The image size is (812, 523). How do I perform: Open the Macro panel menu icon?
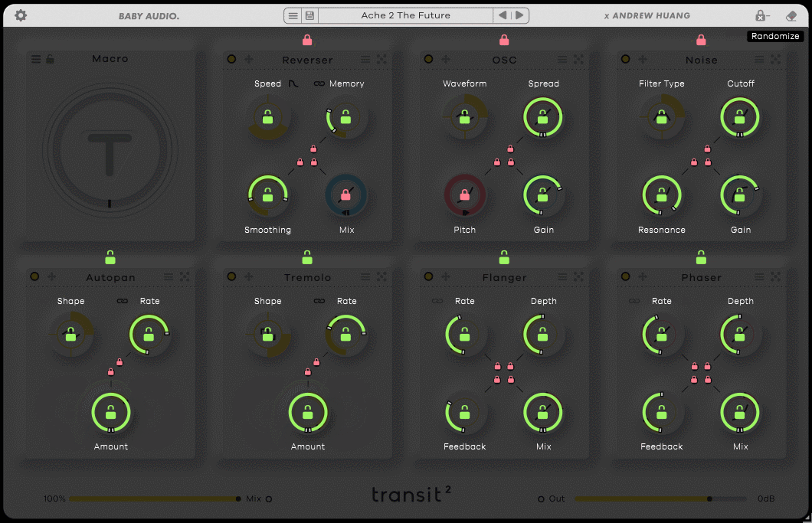tap(36, 59)
